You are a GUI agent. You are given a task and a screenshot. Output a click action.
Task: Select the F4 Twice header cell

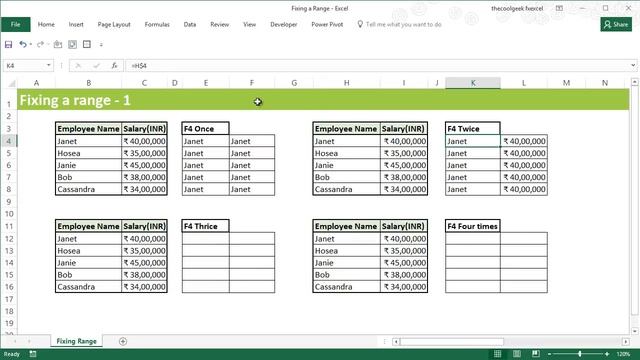pyautogui.click(x=473, y=129)
